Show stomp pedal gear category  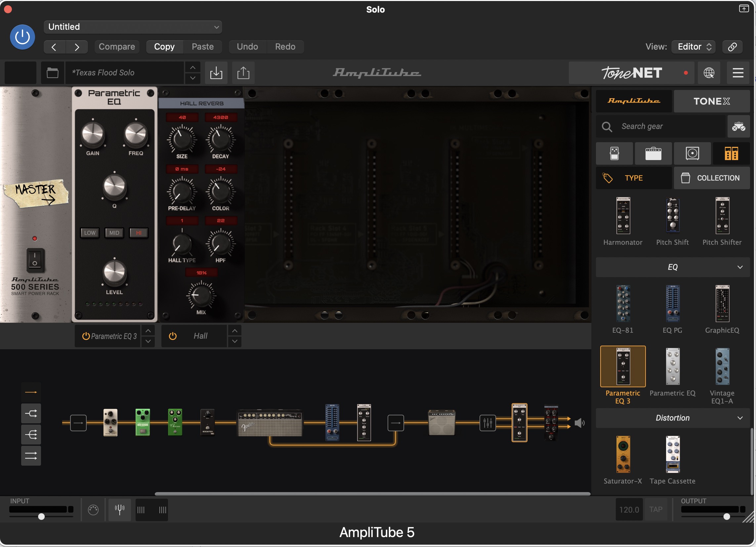pos(614,153)
